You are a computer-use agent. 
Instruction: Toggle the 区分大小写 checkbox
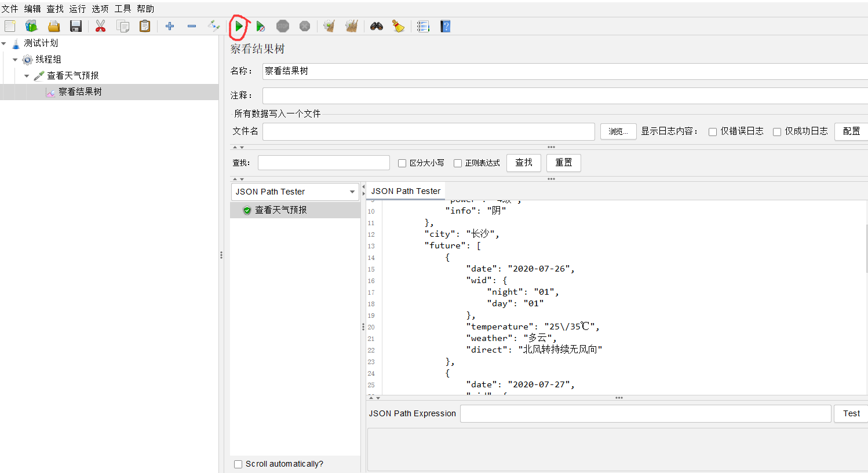pos(402,163)
